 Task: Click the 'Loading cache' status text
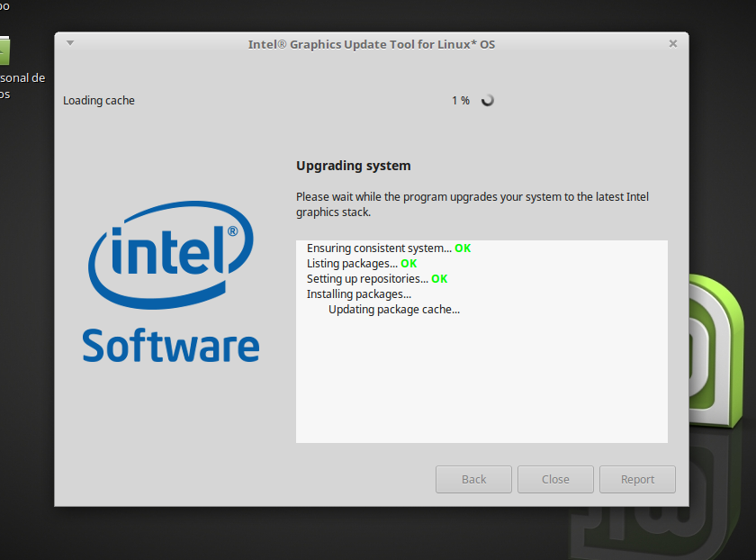(99, 100)
